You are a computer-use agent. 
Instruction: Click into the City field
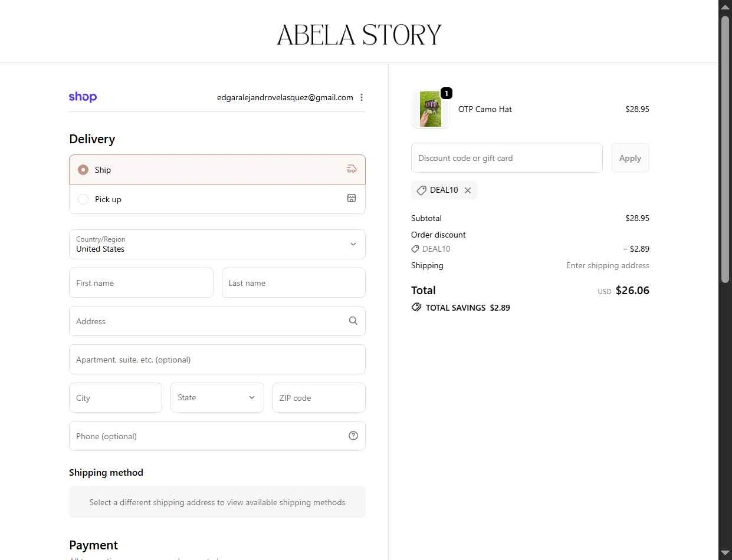tap(116, 398)
